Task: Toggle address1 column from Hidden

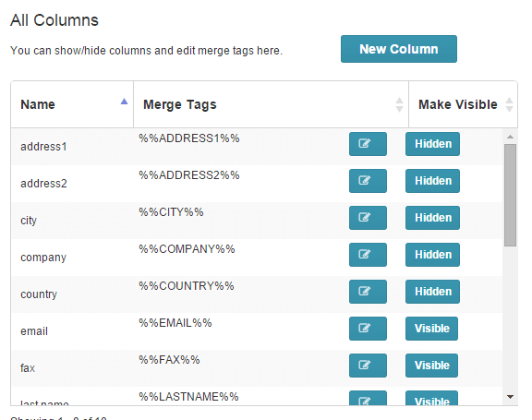Action: coord(432,144)
